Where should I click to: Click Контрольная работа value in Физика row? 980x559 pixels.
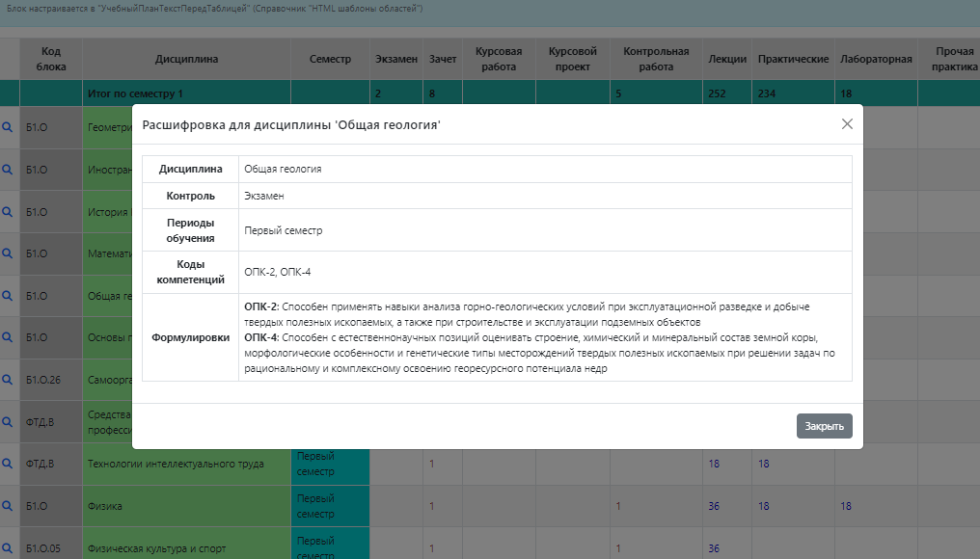[618, 506]
